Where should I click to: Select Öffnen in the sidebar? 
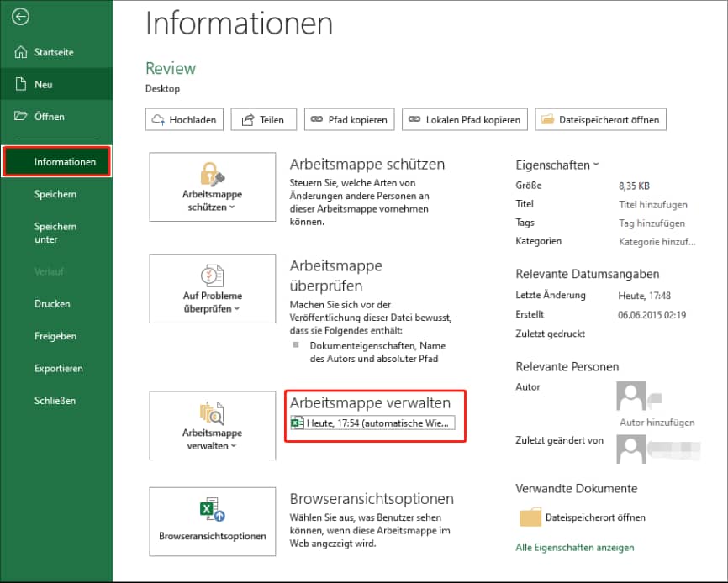tap(56, 117)
